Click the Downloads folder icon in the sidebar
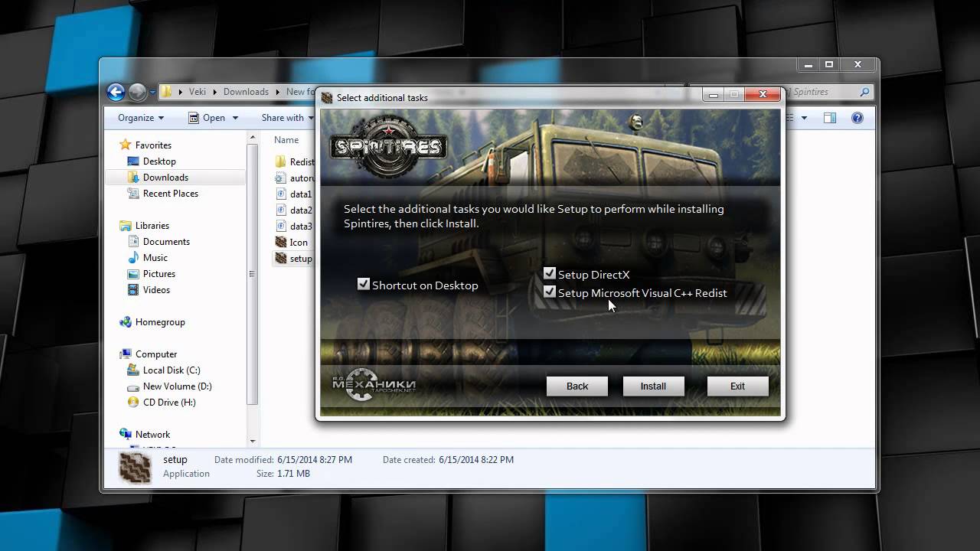Screen dimensions: 980x551 133,178
